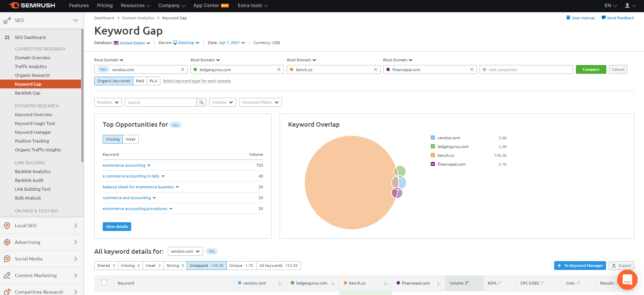Sort by Volume column icon
This screenshot has height=295, width=644.
[467, 283]
